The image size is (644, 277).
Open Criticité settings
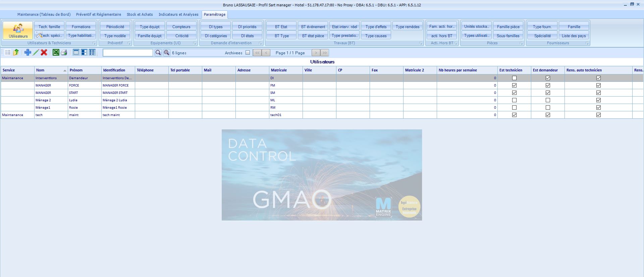coord(181,36)
